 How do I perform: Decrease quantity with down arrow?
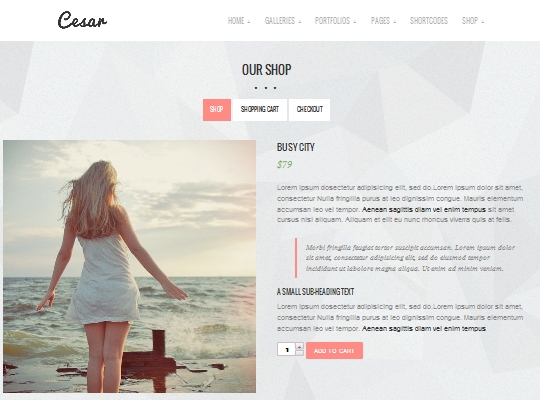pos(299,352)
